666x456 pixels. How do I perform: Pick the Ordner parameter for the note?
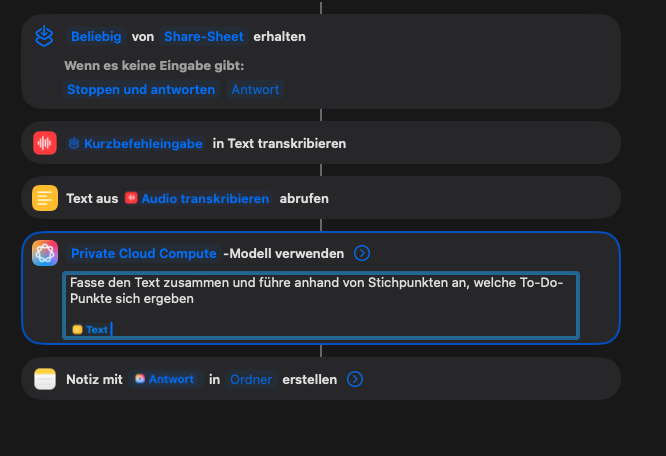[250, 379]
